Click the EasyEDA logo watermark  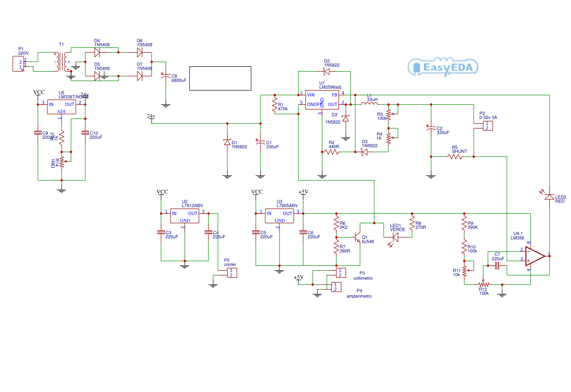pyautogui.click(x=443, y=67)
